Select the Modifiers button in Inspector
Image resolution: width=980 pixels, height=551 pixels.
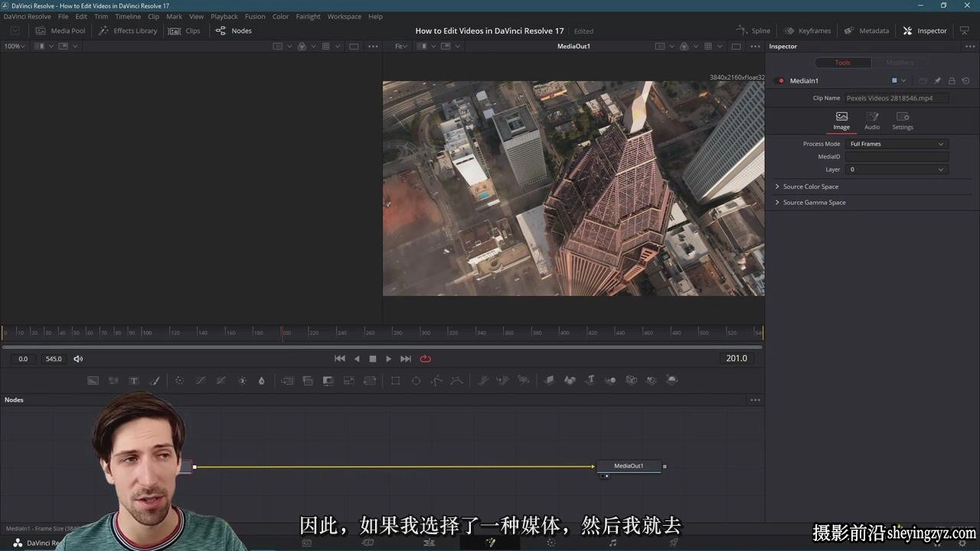pos(900,63)
